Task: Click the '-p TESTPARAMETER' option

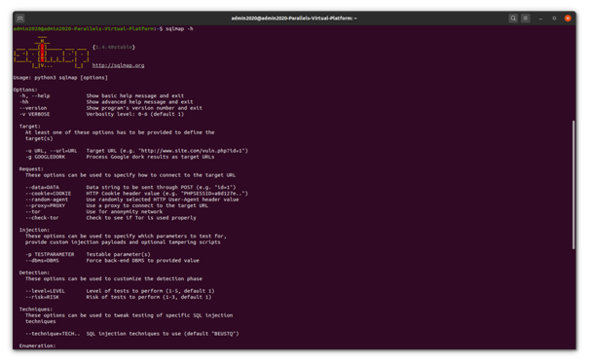Action: point(50,254)
